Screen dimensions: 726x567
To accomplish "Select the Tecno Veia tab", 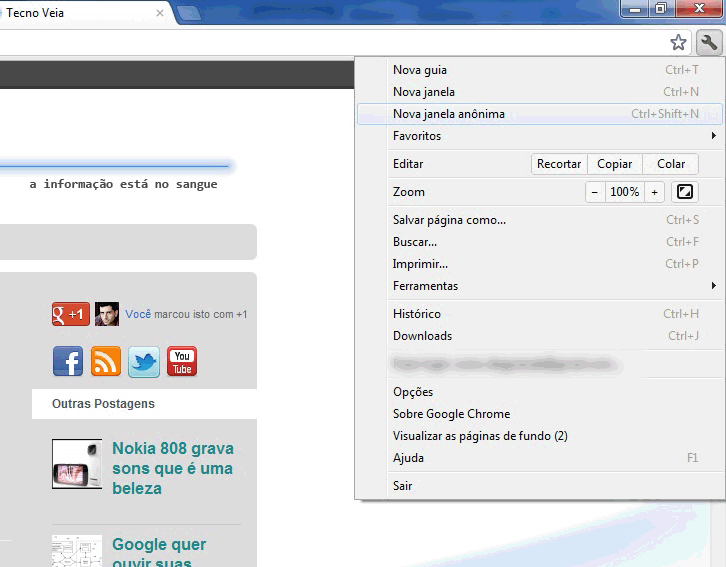I will point(83,13).
